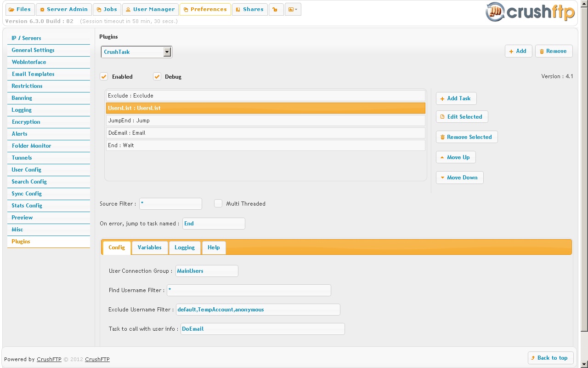This screenshot has height=368, width=588.
Task: Click the on-error jump task field
Action: 214,224
